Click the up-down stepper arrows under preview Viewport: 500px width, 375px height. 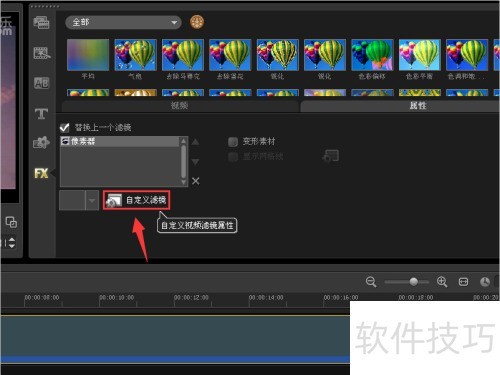click(12, 243)
